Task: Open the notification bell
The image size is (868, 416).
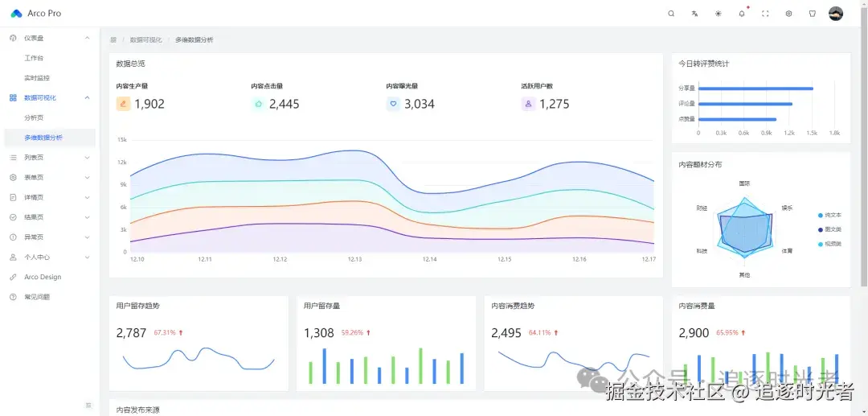Action: pyautogui.click(x=742, y=14)
